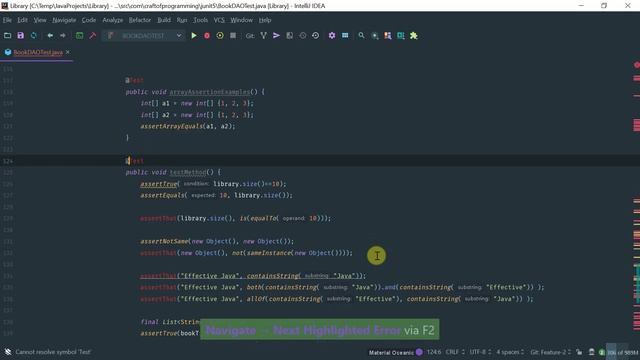The width and height of the screenshot is (640, 360).
Task: Click the 'Cannot resolve symbol Test' status message
Action: (53, 352)
